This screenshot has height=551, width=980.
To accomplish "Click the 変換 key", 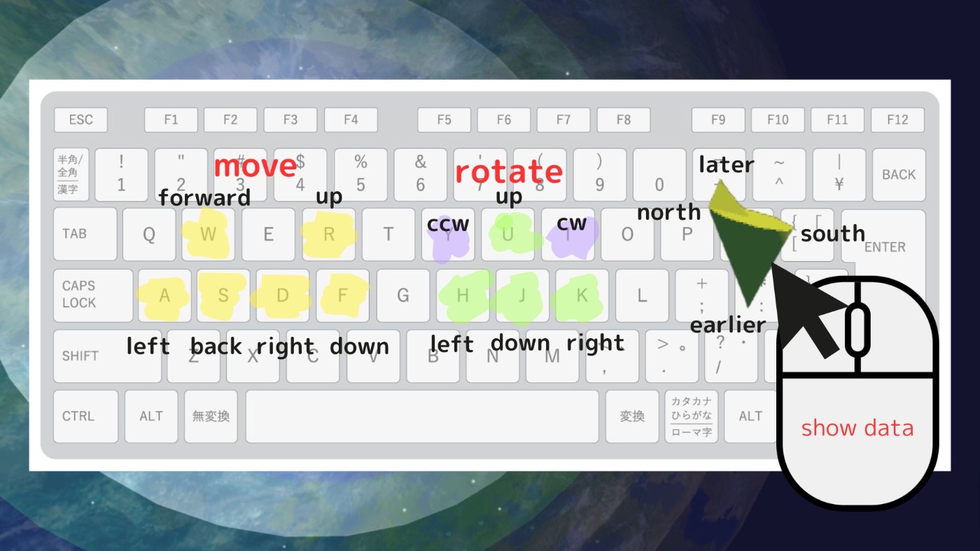I will 632,416.
